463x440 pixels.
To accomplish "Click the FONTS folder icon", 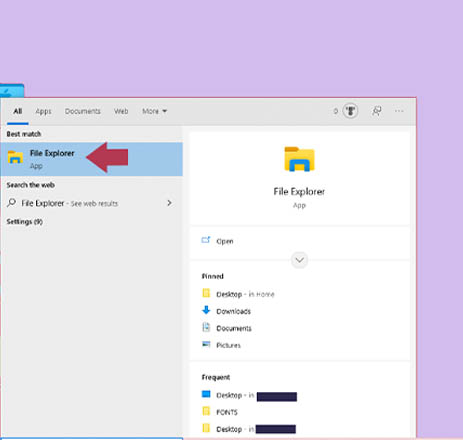I will (206, 411).
